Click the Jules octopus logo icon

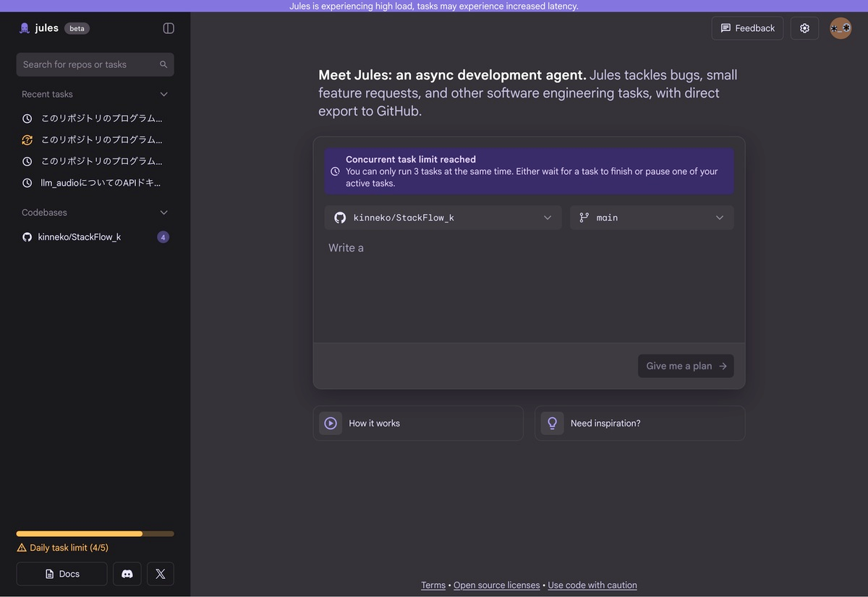click(x=25, y=28)
